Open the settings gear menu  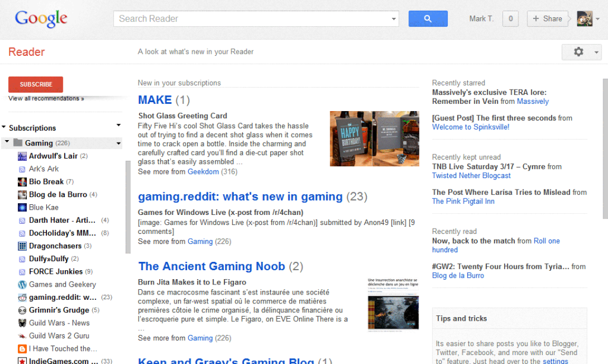(578, 52)
